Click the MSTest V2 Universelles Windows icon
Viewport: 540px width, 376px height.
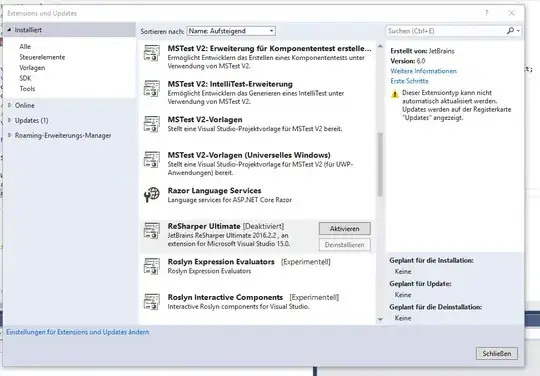(152, 159)
